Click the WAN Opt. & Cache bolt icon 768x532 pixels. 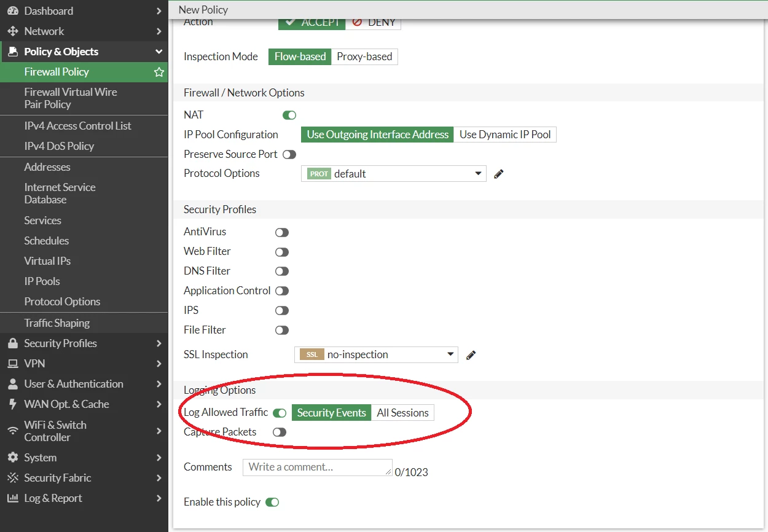pos(13,404)
